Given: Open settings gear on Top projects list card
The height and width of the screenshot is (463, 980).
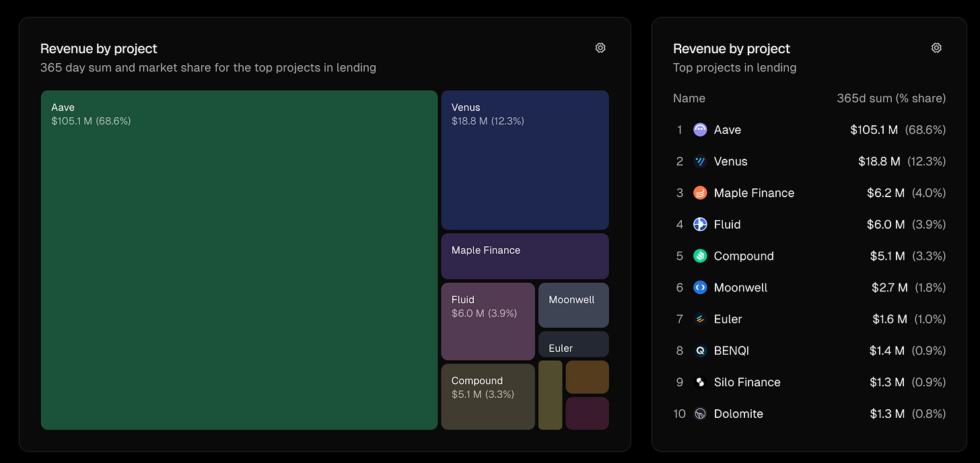Looking at the screenshot, I should point(936,48).
